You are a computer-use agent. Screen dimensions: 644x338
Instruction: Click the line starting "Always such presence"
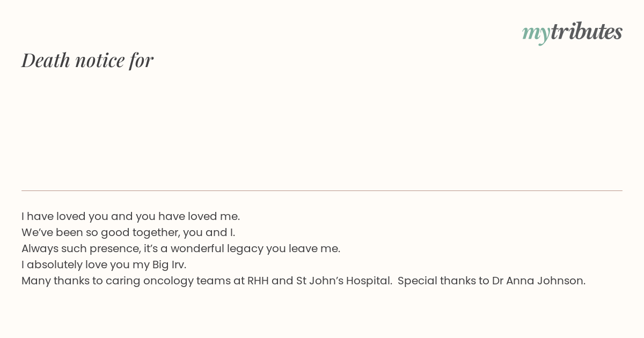click(181, 248)
